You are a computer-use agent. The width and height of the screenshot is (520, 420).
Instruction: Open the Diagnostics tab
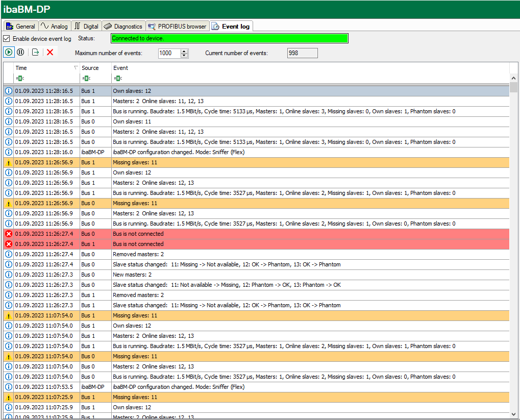pyautogui.click(x=123, y=26)
